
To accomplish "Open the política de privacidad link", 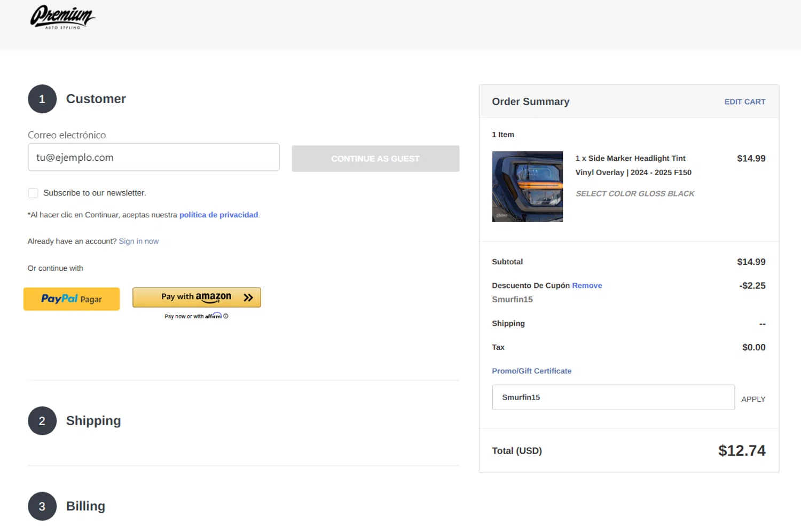I will [x=219, y=215].
